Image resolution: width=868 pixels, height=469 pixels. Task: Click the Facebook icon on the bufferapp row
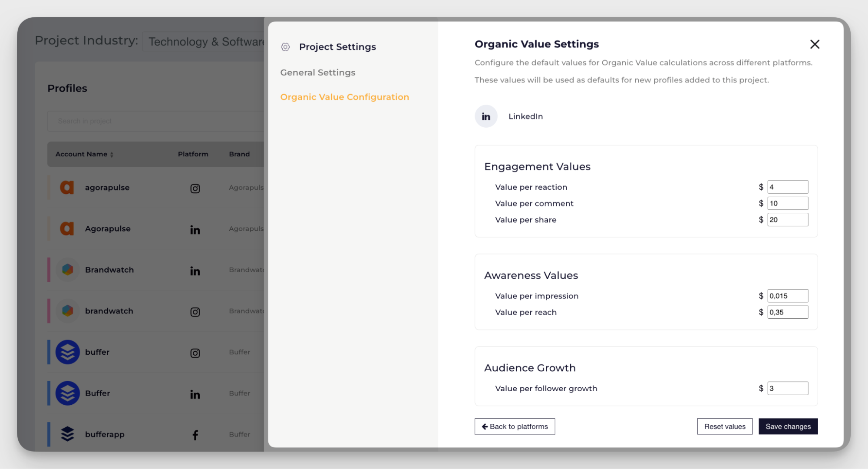pos(195,434)
